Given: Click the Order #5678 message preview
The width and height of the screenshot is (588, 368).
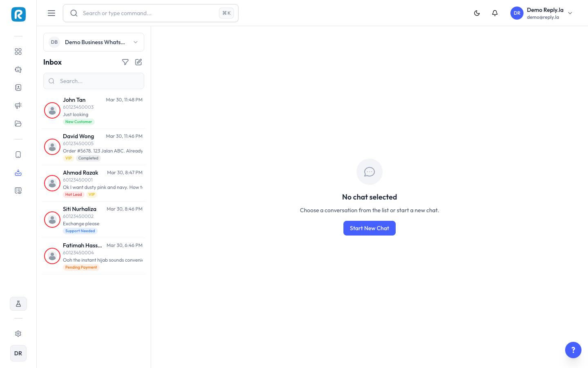Looking at the screenshot, I should [103, 151].
